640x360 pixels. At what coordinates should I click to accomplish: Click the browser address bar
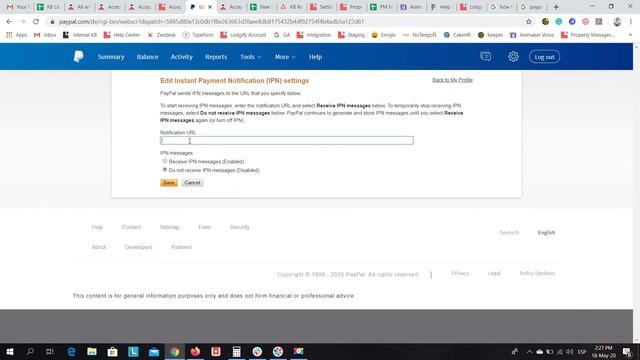tap(286, 22)
